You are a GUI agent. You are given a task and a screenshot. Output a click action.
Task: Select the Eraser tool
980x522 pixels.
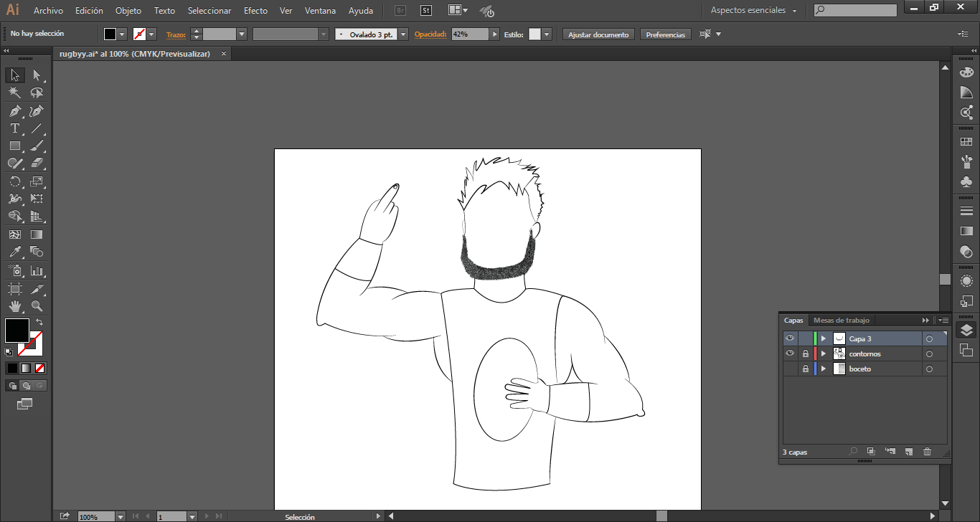pyautogui.click(x=37, y=163)
